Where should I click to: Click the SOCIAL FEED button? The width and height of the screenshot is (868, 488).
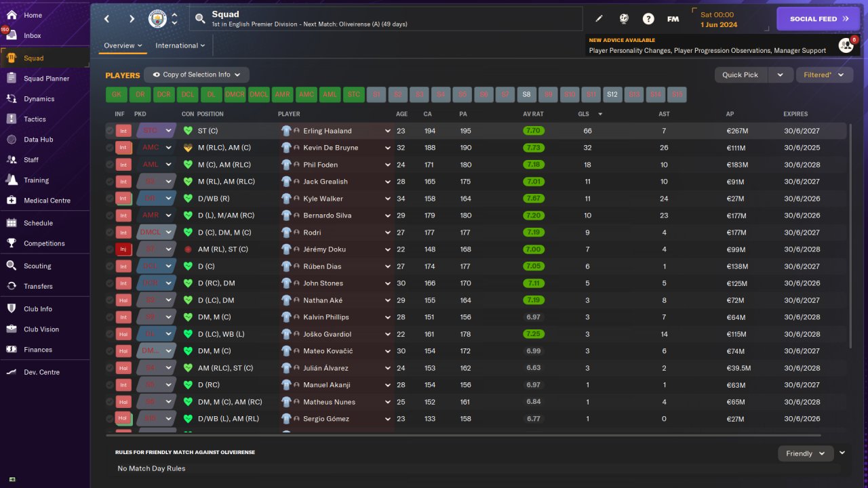pyautogui.click(x=818, y=19)
